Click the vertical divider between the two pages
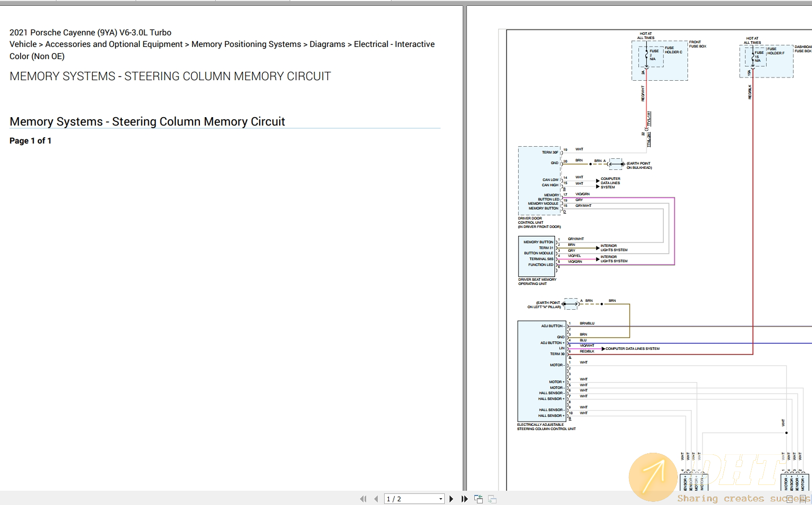The width and height of the screenshot is (812, 505). click(465, 248)
